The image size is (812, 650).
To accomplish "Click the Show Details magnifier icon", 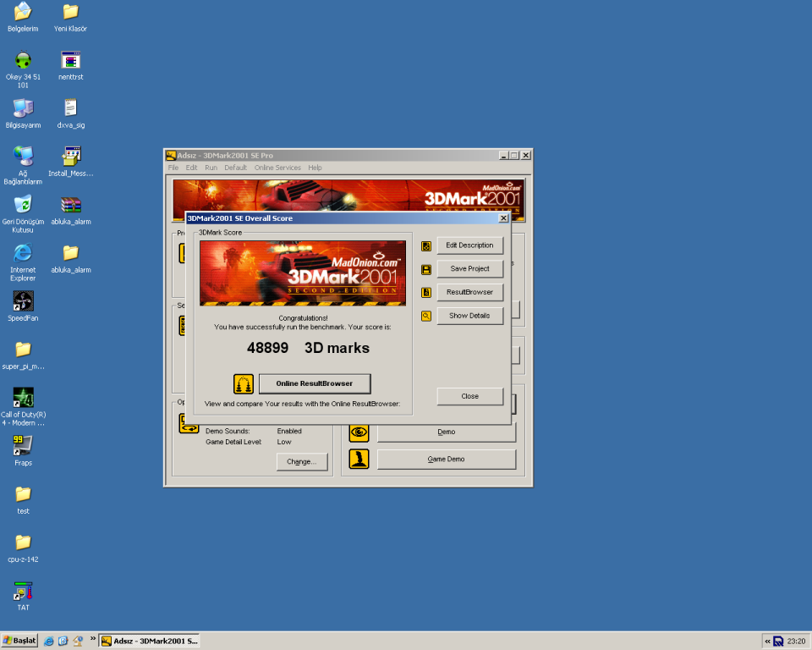I will (426, 317).
